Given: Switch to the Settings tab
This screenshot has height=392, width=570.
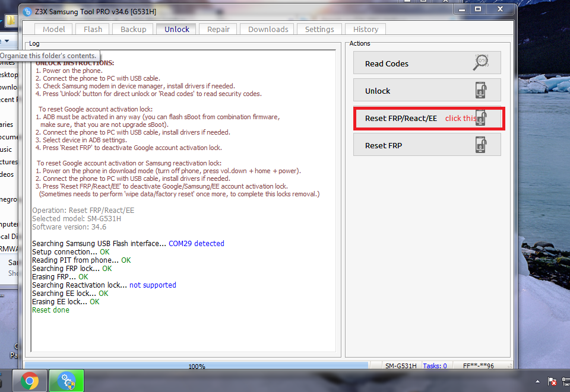Looking at the screenshot, I should tap(319, 30).
